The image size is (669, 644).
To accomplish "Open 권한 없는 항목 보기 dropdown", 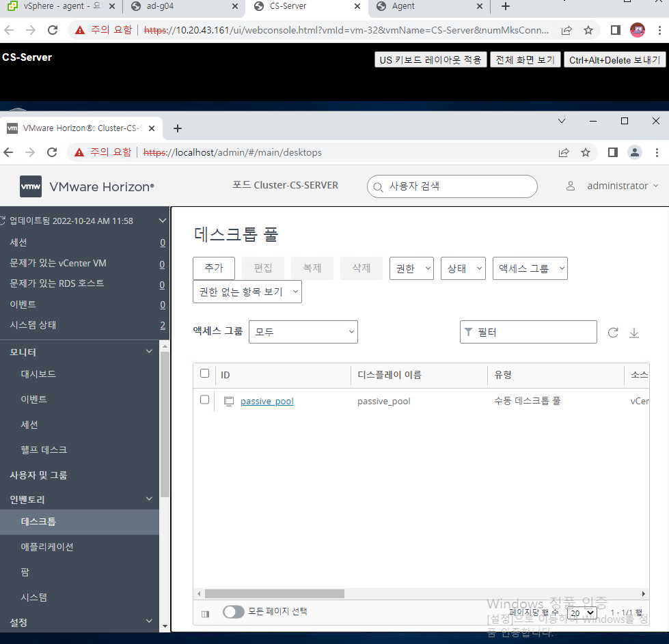I will pos(247,292).
